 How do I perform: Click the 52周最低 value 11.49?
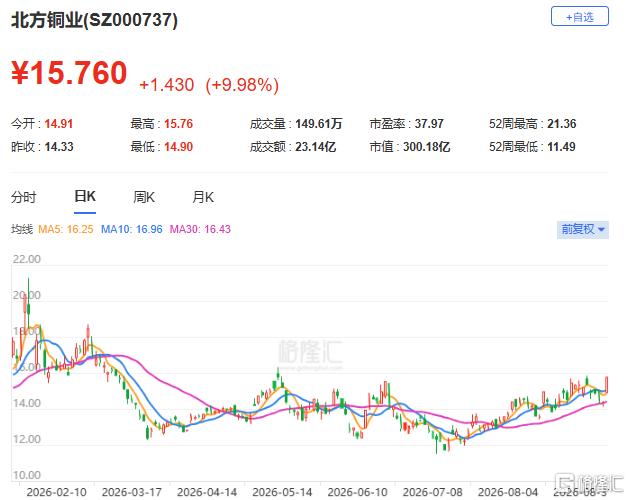coord(561,147)
